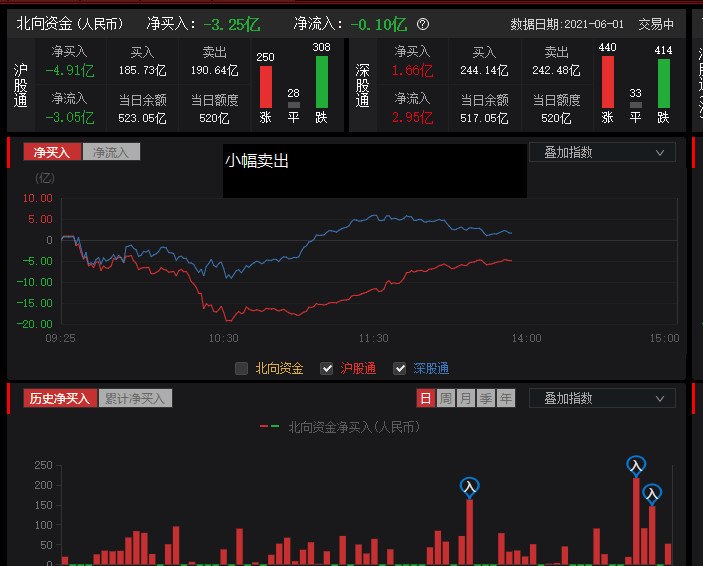Click the 沪股通 净流入 value -3.05亿

70,118
